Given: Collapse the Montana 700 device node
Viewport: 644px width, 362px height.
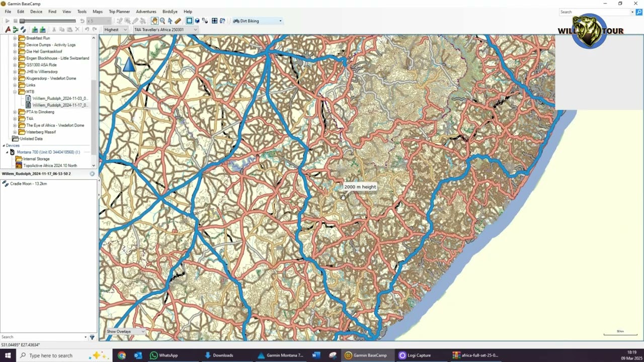Looking at the screenshot, I should [x=7, y=152].
